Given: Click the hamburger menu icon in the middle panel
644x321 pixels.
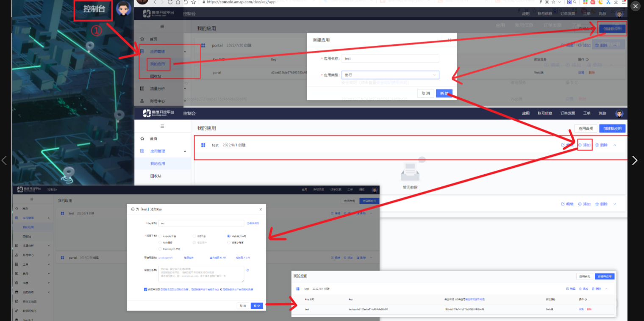Looking at the screenshot, I should (x=162, y=126).
